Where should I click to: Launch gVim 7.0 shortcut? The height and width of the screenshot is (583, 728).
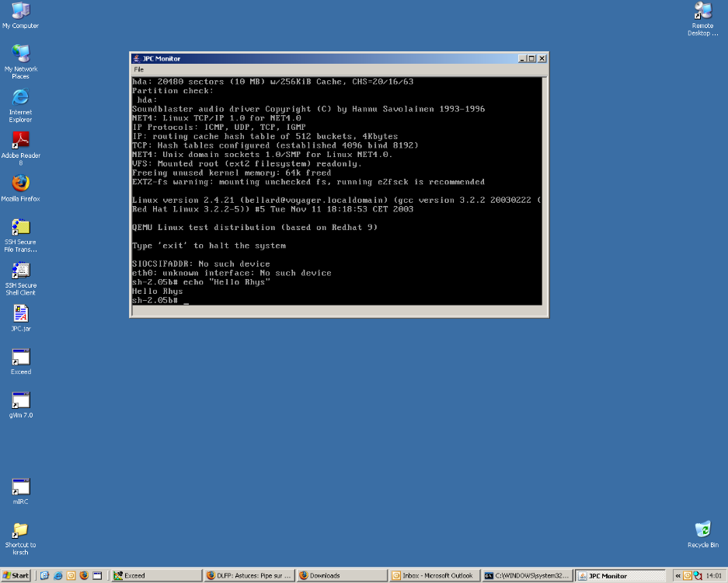(x=20, y=400)
